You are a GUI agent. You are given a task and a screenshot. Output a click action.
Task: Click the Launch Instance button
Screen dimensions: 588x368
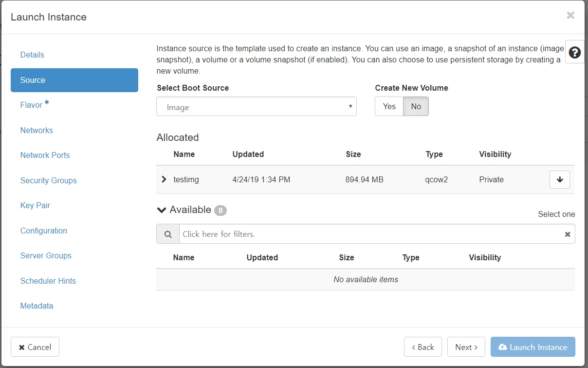point(533,347)
